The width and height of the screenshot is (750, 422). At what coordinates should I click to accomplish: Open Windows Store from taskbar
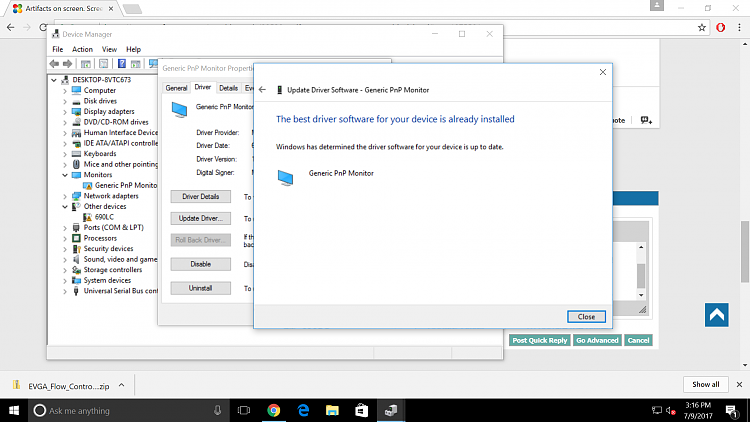pos(362,411)
